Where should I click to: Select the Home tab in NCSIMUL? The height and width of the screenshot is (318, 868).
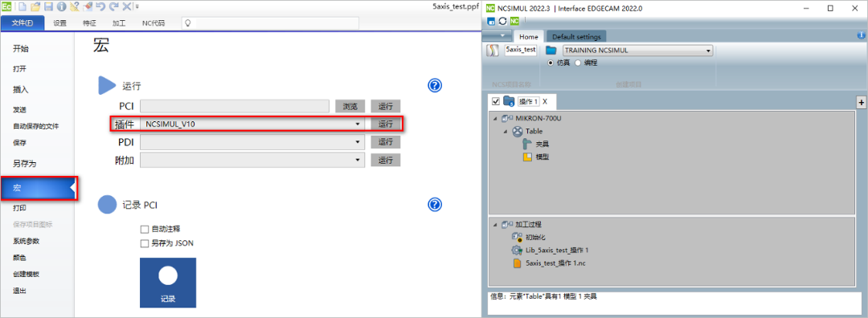[529, 36]
